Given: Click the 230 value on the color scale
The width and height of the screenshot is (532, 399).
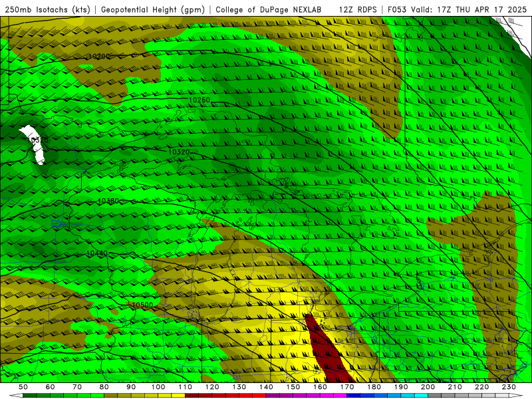Looking at the screenshot, I should [x=509, y=387].
